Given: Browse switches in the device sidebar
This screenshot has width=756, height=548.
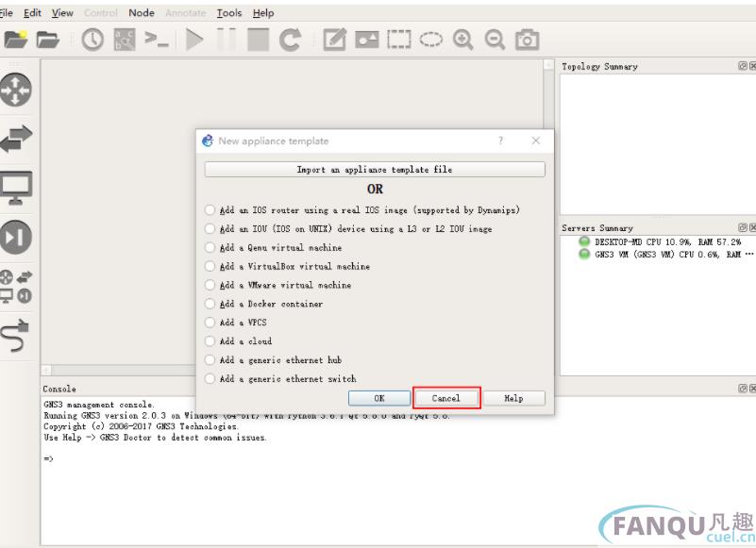Looking at the screenshot, I should pos(16,139).
